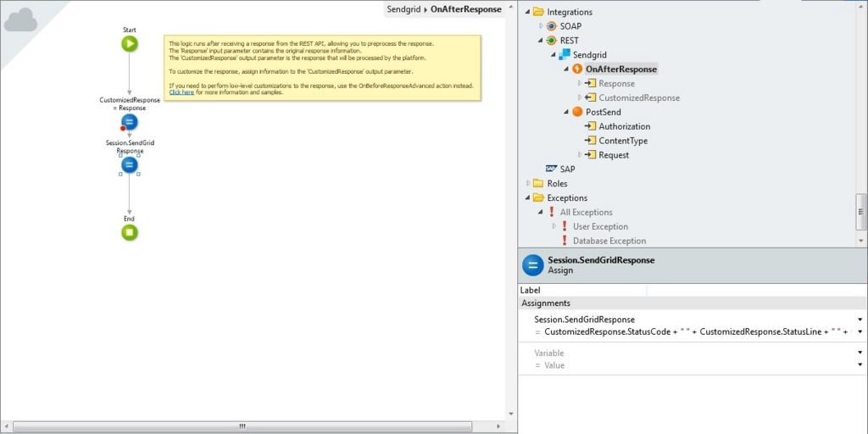Collapse the Exceptions folder
This screenshot has height=434, width=868.
[x=527, y=198]
